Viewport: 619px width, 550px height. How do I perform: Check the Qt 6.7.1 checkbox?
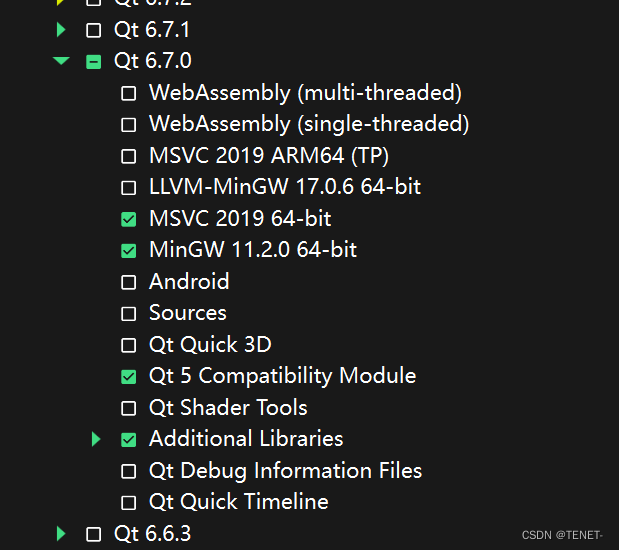point(94,30)
